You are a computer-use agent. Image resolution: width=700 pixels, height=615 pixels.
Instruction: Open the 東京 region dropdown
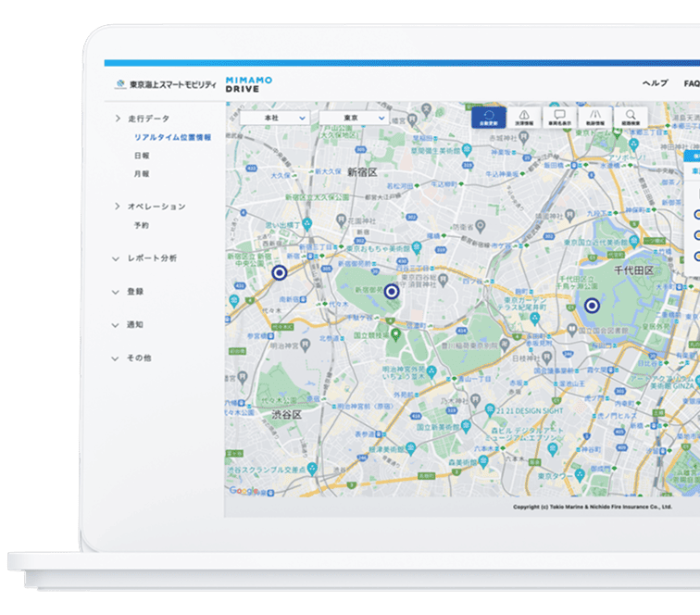click(354, 118)
